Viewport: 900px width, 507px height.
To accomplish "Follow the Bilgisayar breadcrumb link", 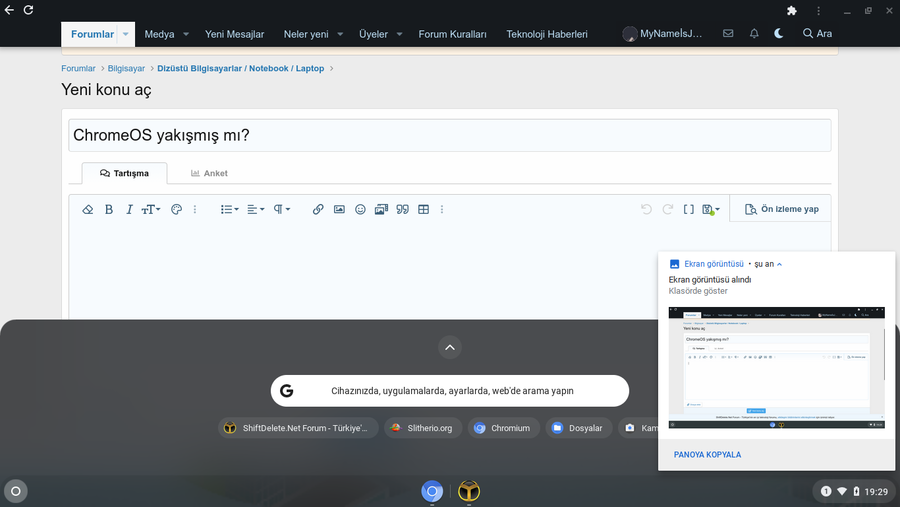I will coord(126,68).
